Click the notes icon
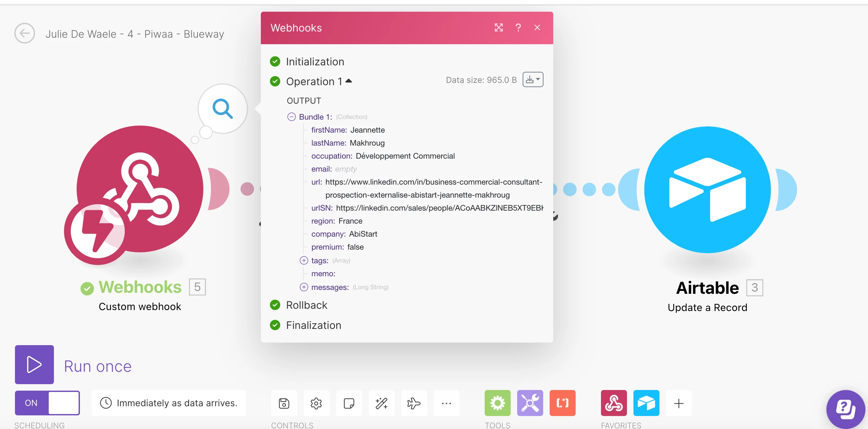 [x=349, y=403]
